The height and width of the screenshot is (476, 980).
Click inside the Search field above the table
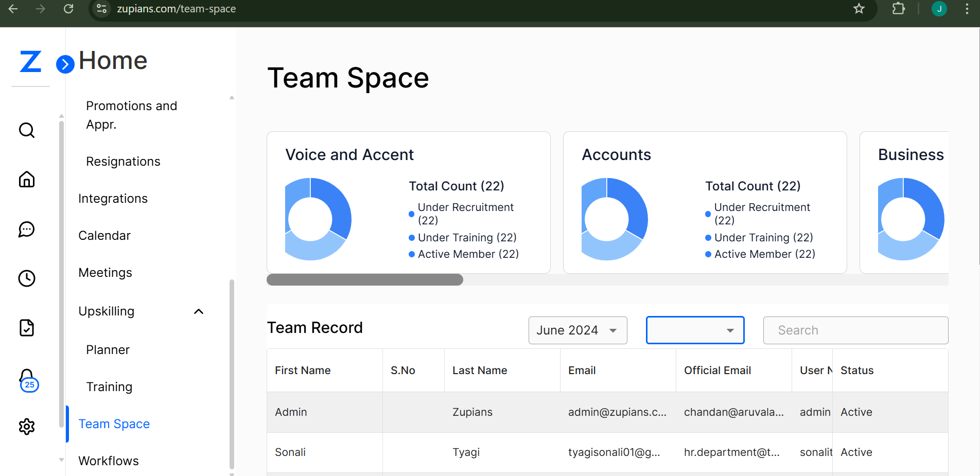(855, 330)
